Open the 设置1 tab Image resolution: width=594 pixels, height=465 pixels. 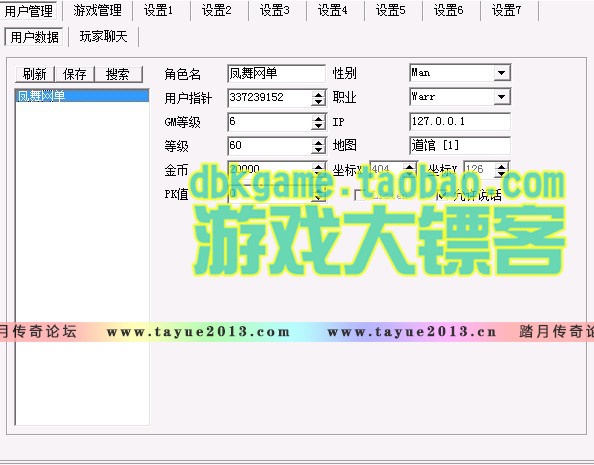point(158,11)
